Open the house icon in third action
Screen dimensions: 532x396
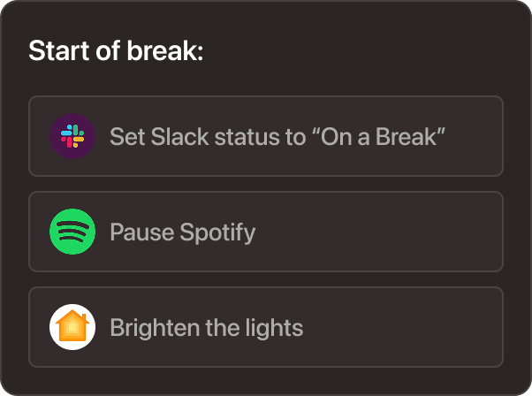click(x=72, y=327)
